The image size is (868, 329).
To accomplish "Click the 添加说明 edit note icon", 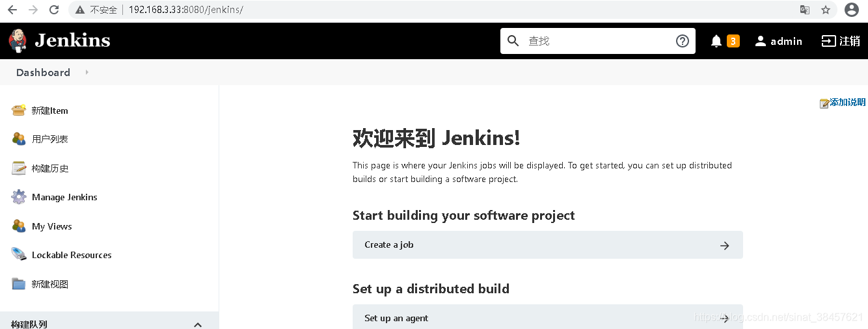I will [824, 103].
